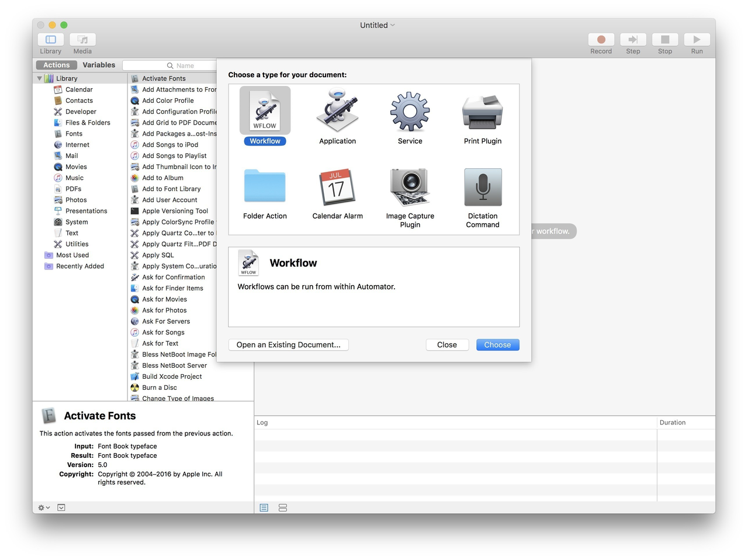Open the gear action menu at bottom-left
748x560 pixels.
(44, 507)
